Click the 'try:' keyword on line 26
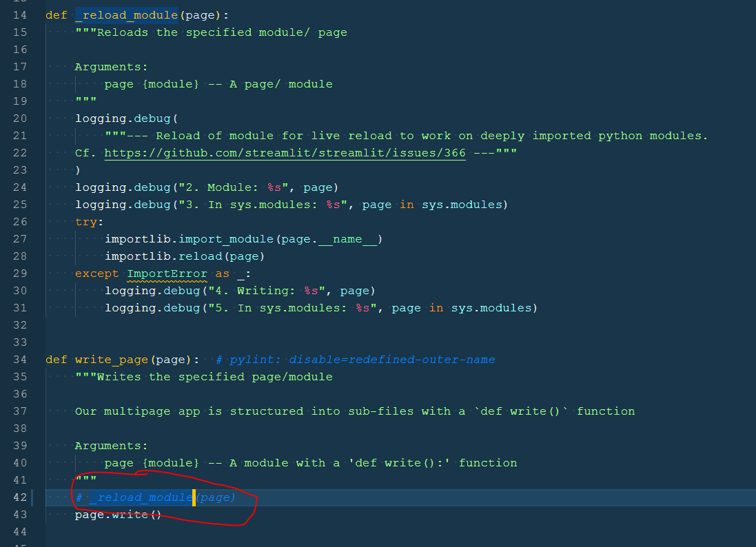 89,222
